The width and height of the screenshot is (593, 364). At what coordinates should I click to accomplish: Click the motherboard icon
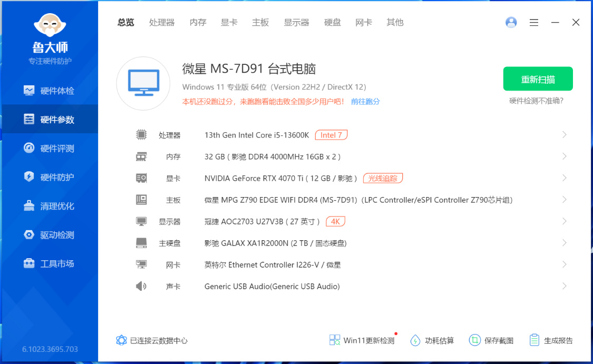(141, 200)
